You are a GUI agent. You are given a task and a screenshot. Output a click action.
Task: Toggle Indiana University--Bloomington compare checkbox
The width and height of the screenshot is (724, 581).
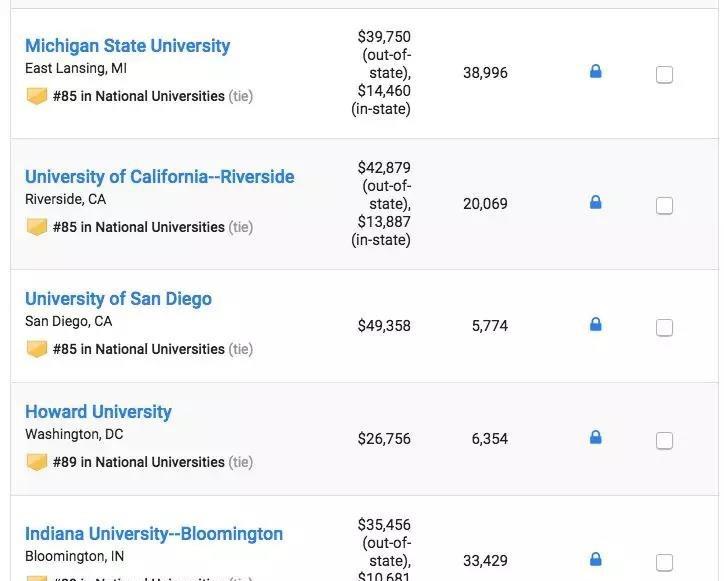point(664,562)
